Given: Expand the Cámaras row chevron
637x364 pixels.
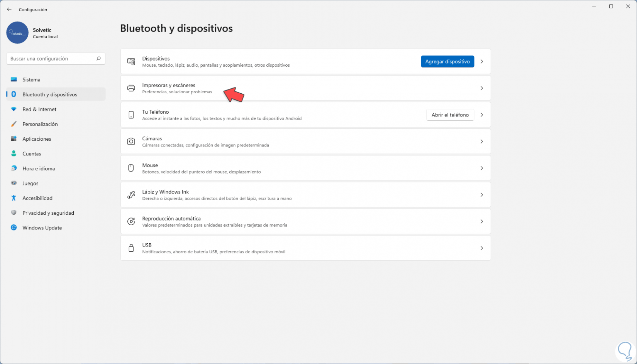Looking at the screenshot, I should tap(481, 142).
